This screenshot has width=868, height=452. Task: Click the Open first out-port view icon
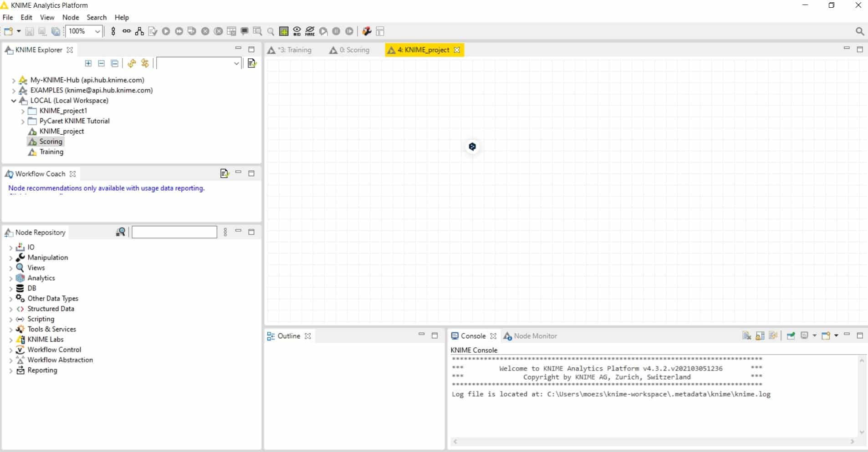257,31
